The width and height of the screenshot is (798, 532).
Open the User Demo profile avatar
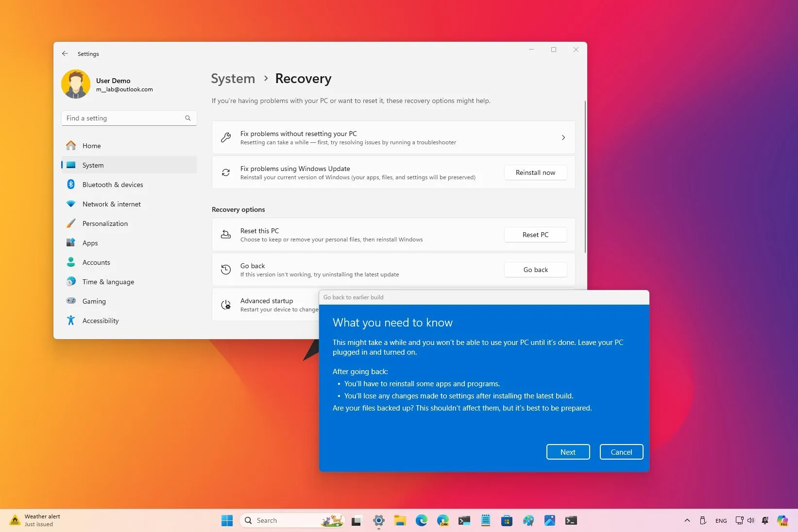(76, 84)
